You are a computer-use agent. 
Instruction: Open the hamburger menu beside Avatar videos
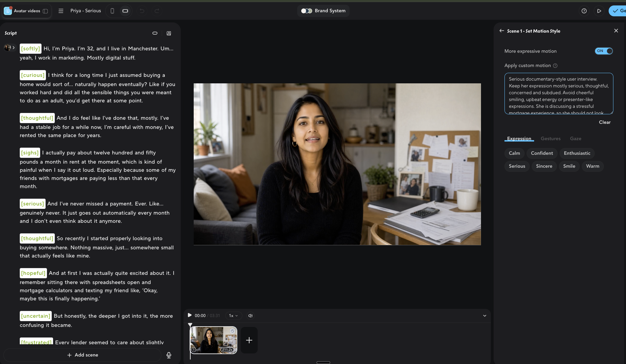(61, 11)
